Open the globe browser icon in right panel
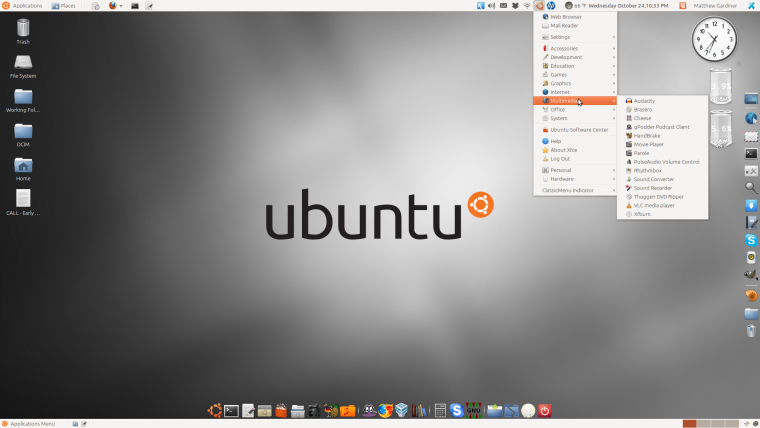 [751, 118]
